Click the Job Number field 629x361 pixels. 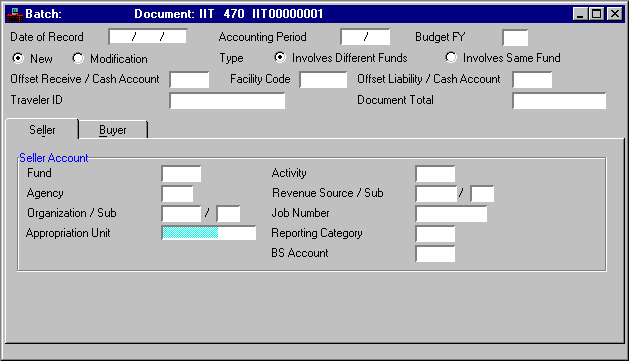point(451,214)
